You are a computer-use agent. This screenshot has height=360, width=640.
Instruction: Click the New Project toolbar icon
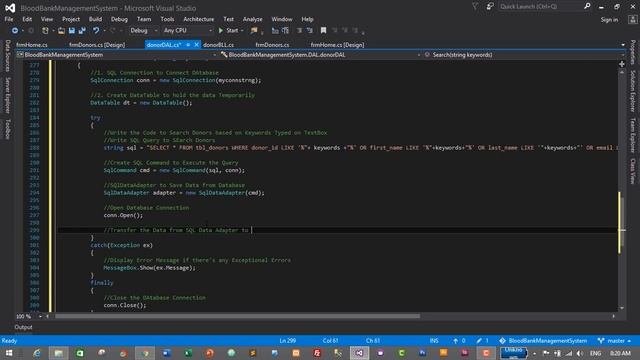click(x=45, y=31)
